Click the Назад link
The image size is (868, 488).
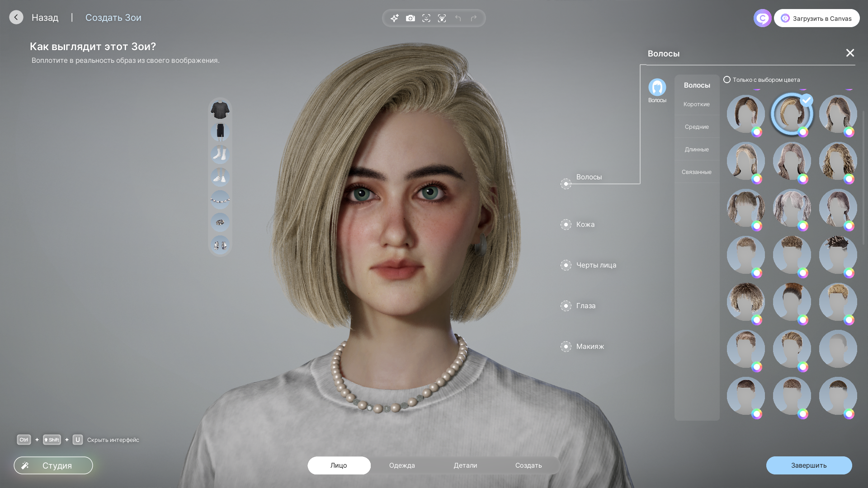click(x=45, y=18)
